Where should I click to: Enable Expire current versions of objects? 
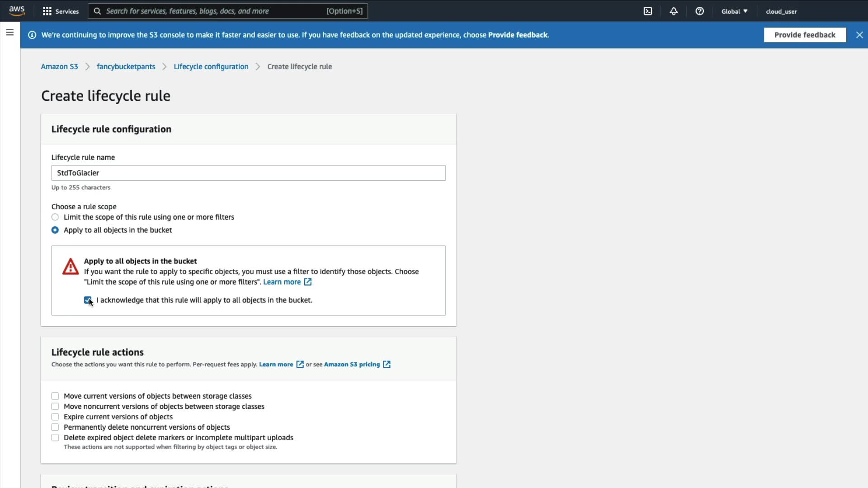coord(55,417)
